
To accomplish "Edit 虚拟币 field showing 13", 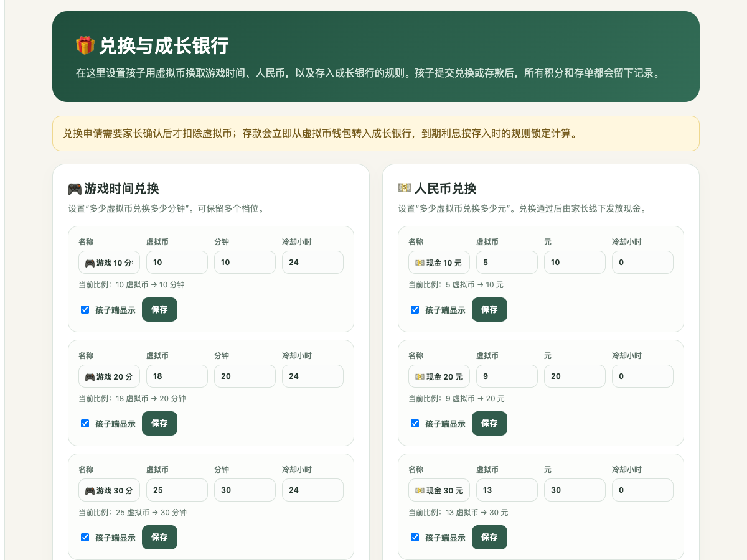I will click(507, 490).
